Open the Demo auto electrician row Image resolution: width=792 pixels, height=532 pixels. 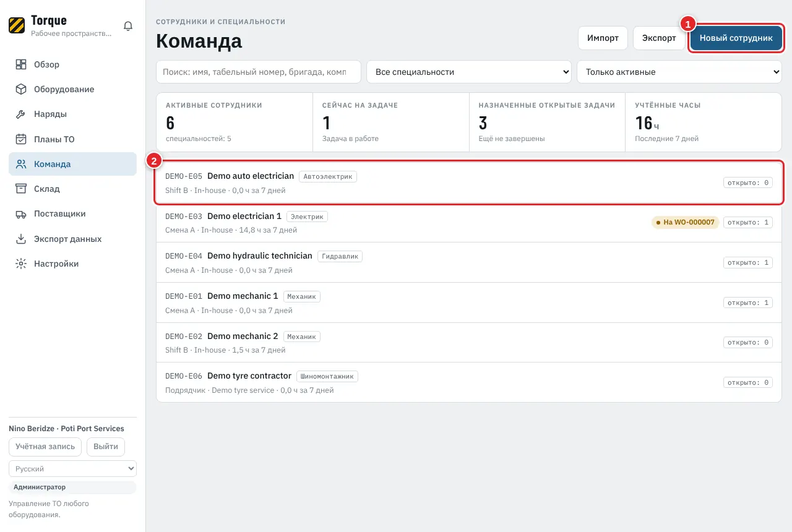pos(469,182)
